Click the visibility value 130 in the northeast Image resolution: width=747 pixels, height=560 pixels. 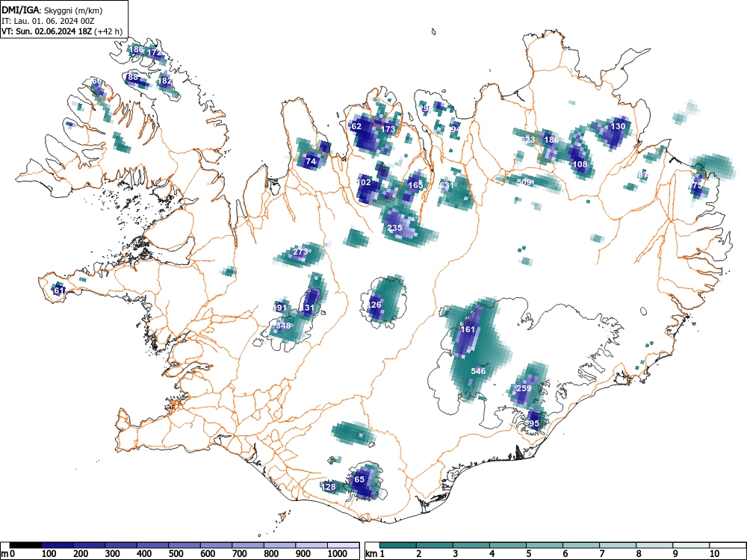618,127
